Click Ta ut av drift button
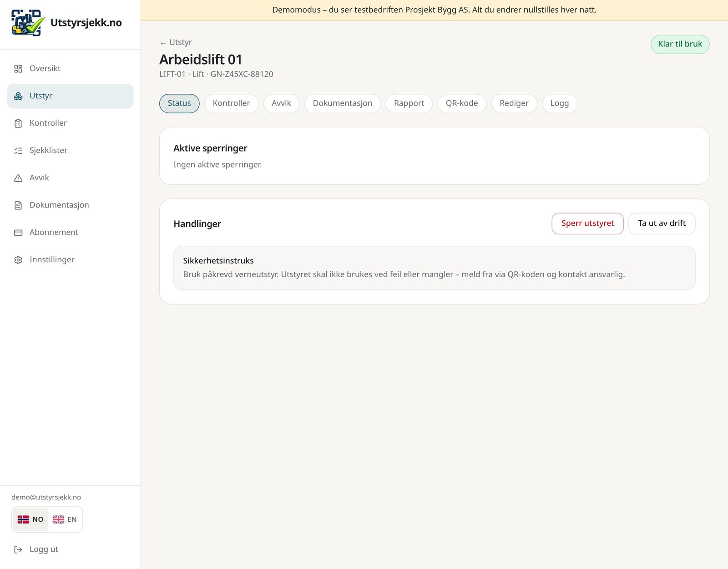728x569 pixels. pyautogui.click(x=662, y=224)
